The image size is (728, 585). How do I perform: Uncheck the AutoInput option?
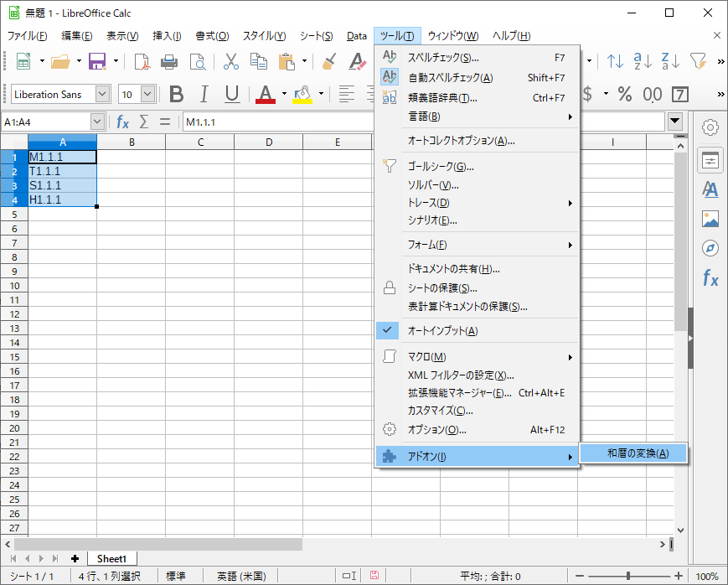(x=477, y=331)
